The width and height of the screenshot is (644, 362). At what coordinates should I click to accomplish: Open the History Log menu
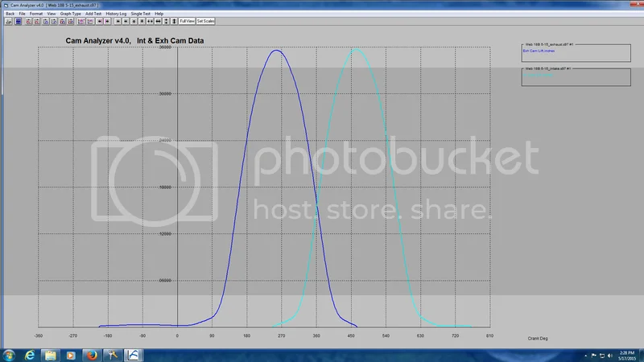118,14
